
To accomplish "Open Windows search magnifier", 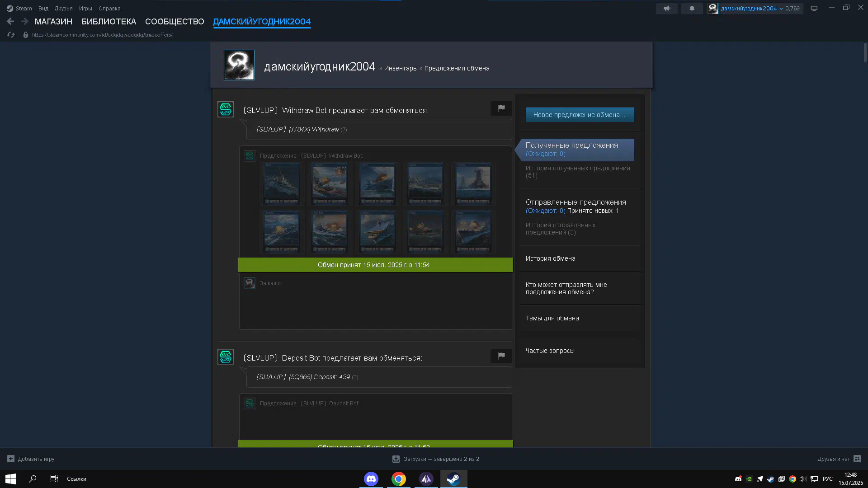I will click(33, 479).
